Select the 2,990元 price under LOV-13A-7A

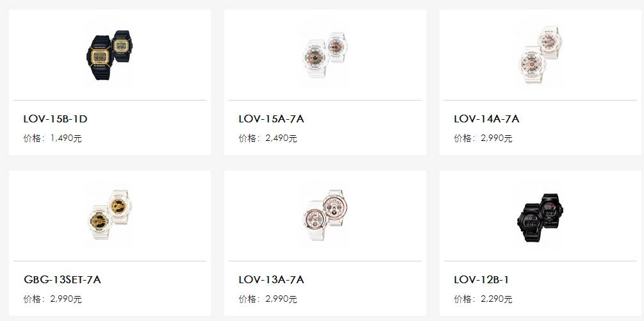point(281,299)
